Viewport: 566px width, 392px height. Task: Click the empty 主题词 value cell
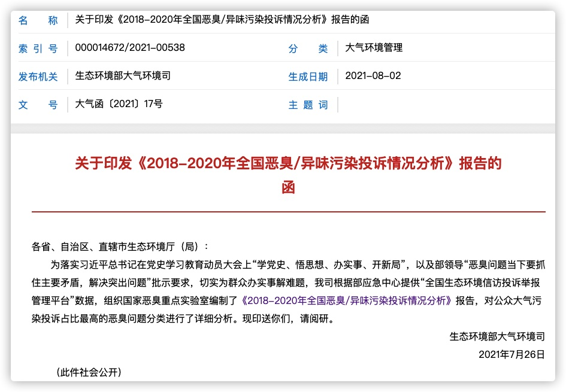(443, 105)
